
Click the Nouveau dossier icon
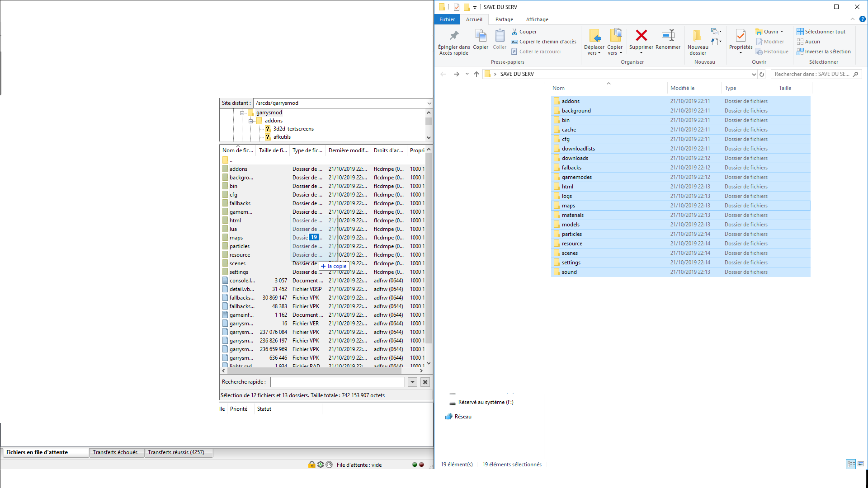pos(698,35)
